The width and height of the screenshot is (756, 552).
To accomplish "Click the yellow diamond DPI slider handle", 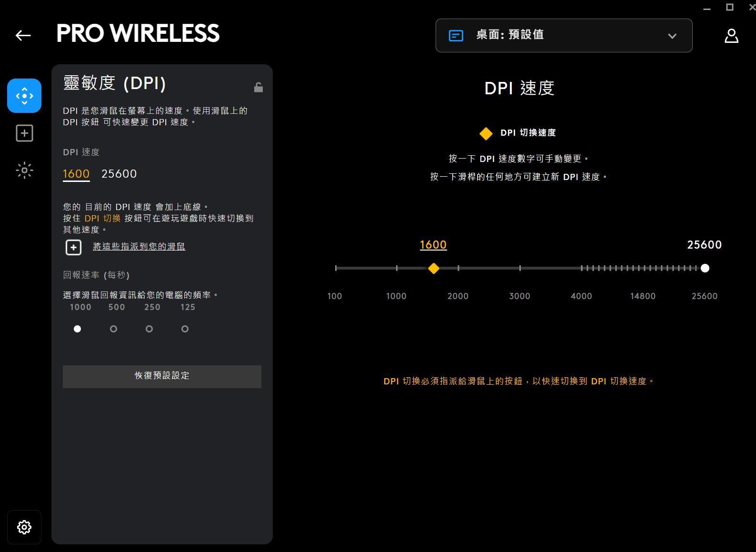I will (433, 269).
